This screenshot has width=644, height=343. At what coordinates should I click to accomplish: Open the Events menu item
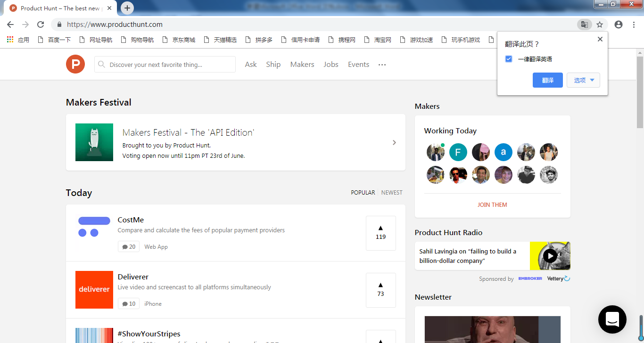pyautogui.click(x=358, y=65)
